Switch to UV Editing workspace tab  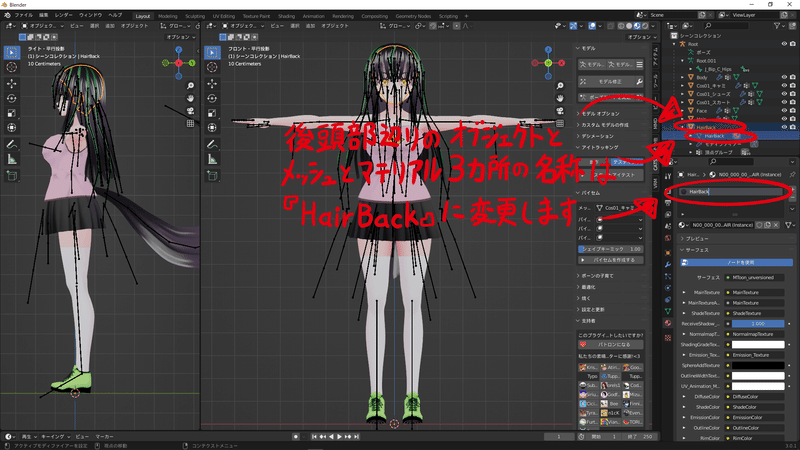click(223, 16)
